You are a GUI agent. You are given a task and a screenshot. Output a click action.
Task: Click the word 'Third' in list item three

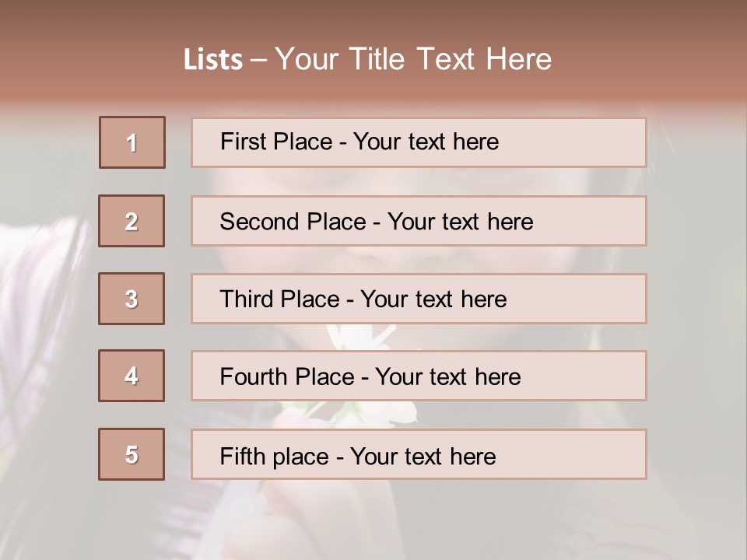(244, 299)
